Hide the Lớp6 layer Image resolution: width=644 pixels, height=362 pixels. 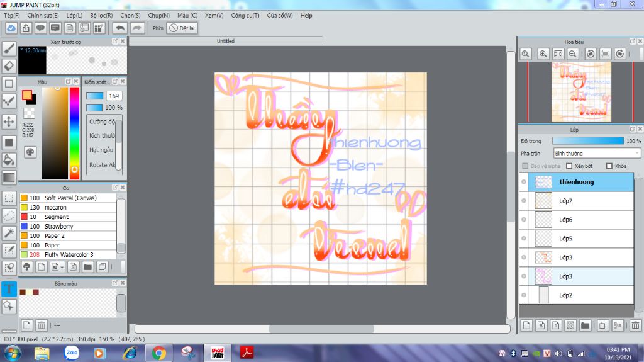coord(524,220)
